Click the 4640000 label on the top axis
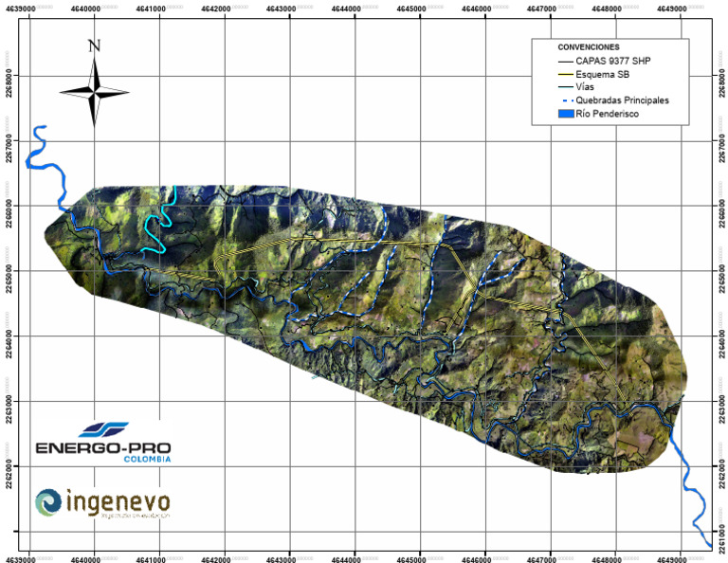The width and height of the screenshot is (728, 563). [85, 9]
